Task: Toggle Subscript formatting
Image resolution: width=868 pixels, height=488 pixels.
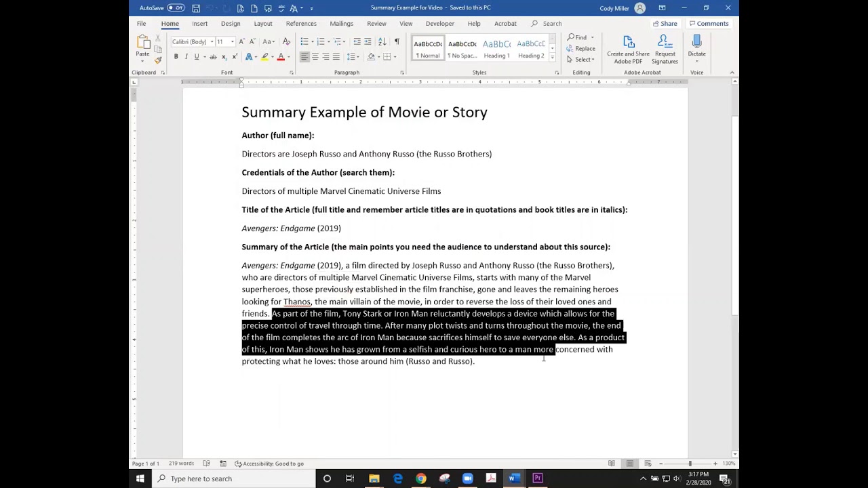Action: pos(224,57)
